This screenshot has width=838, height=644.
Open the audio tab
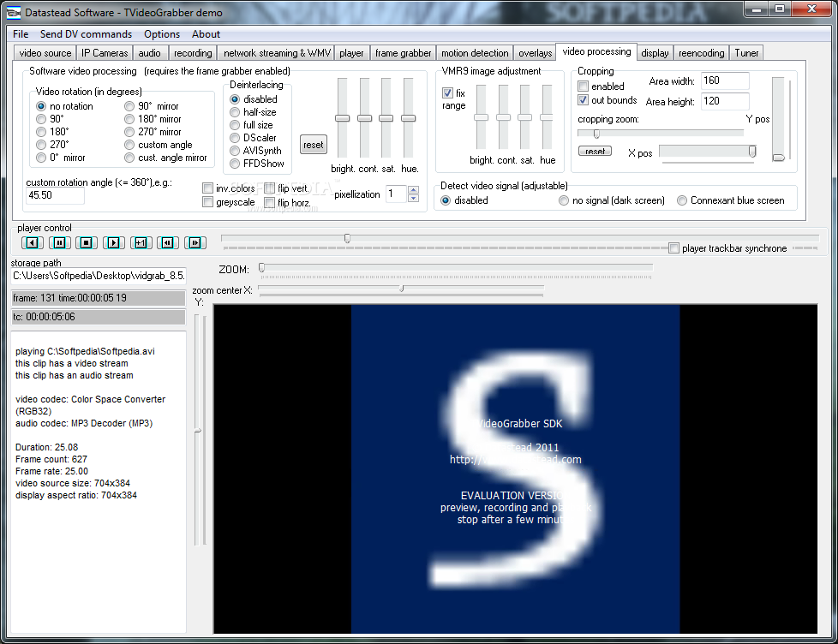pos(150,53)
